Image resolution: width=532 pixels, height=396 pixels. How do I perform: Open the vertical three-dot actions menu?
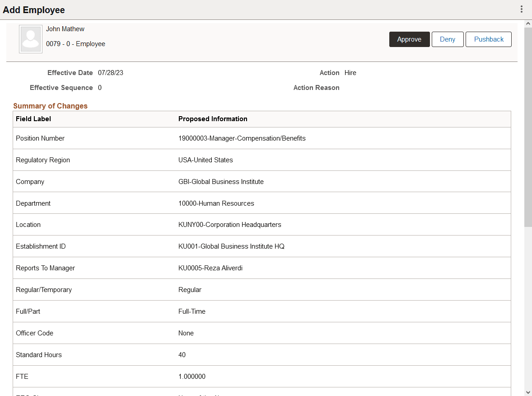click(x=523, y=9)
